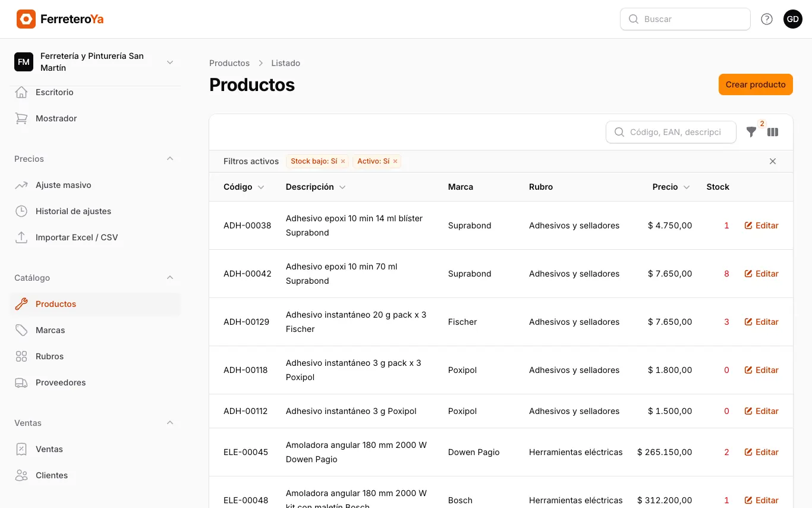
Task: Open Marcas in the sidebar
Action: [95, 330]
